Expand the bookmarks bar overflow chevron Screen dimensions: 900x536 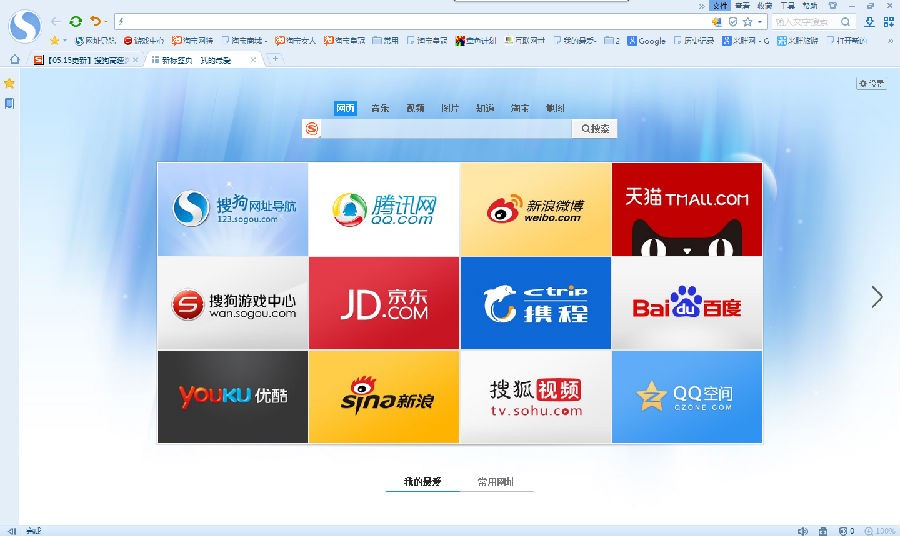point(890,41)
